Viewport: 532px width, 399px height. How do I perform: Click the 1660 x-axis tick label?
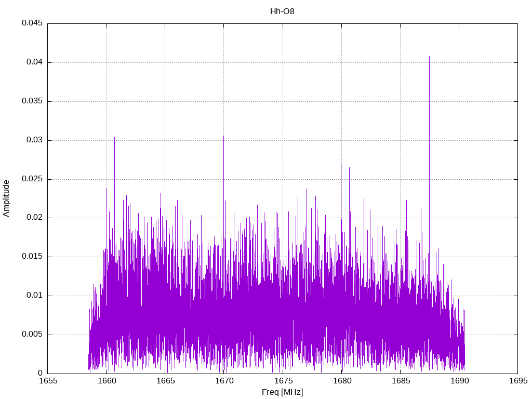[107, 381]
